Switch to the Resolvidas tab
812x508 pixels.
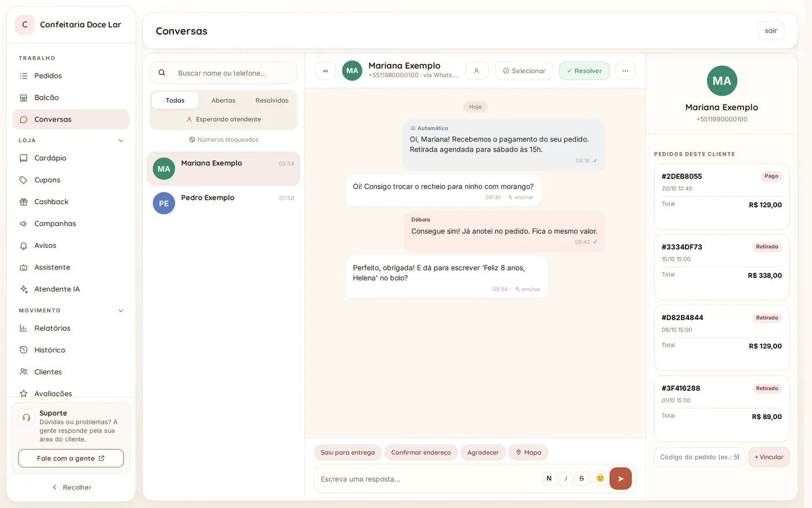(x=272, y=100)
